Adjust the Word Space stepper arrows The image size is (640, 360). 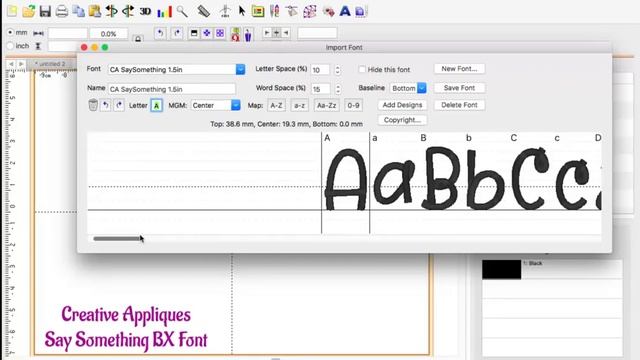(338, 89)
